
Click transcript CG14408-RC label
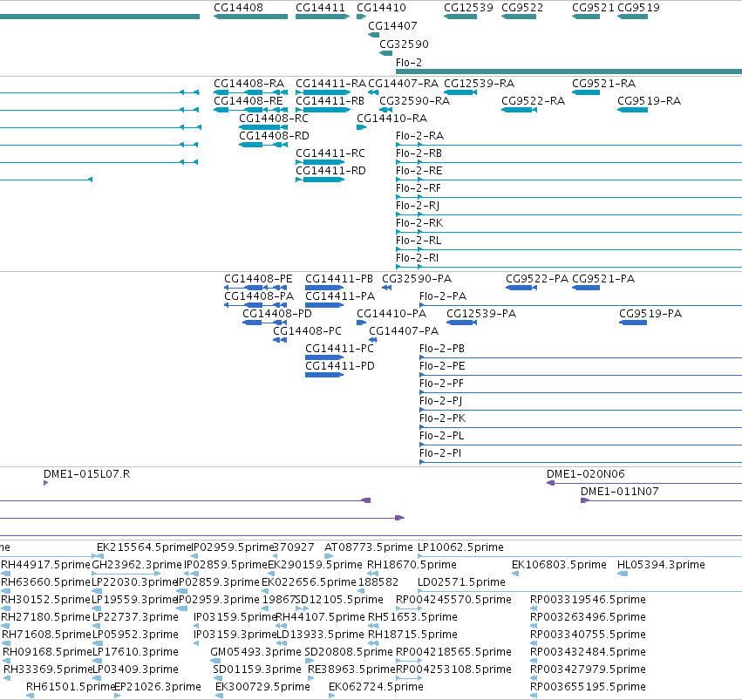coord(274,119)
